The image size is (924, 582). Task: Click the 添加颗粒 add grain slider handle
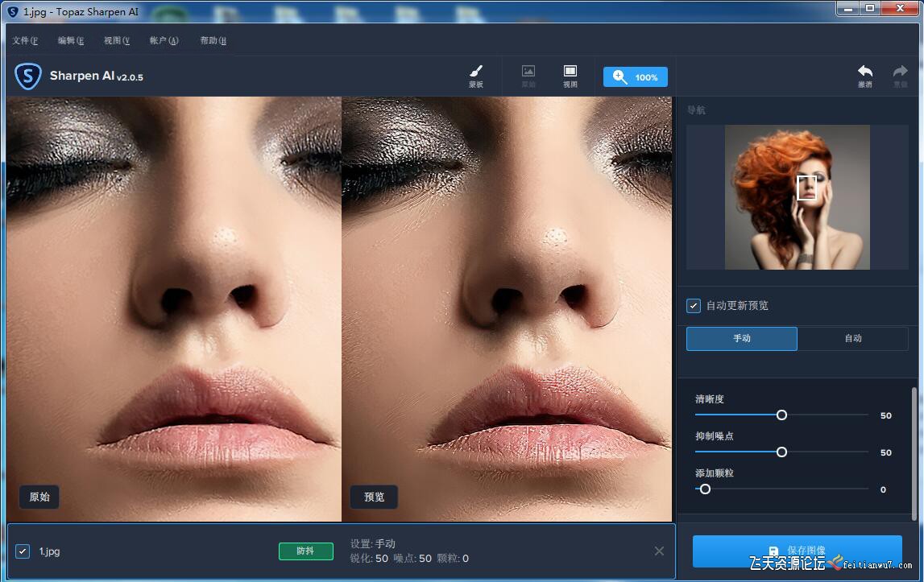(705, 489)
